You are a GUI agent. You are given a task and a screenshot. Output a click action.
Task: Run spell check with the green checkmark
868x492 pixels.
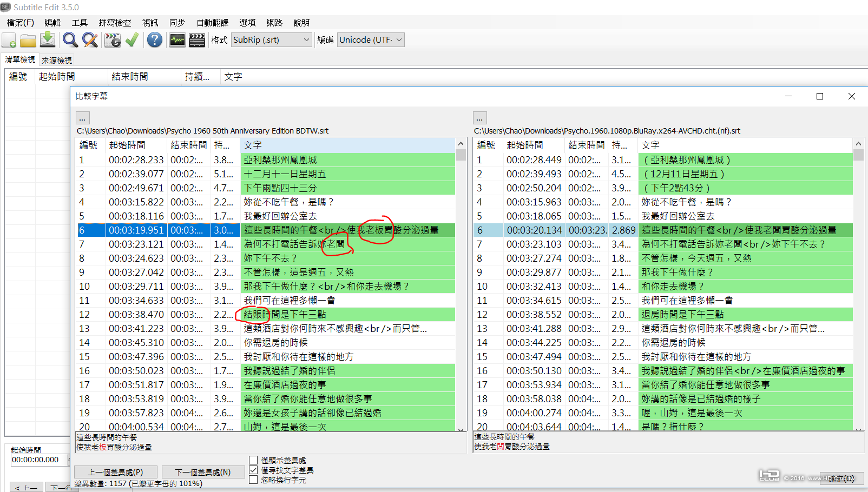[x=132, y=40]
